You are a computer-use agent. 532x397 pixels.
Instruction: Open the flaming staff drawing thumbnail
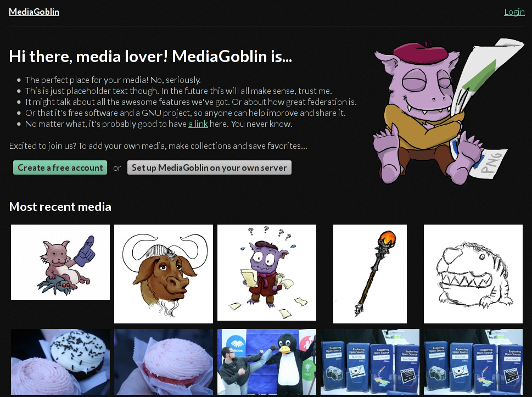(370, 274)
